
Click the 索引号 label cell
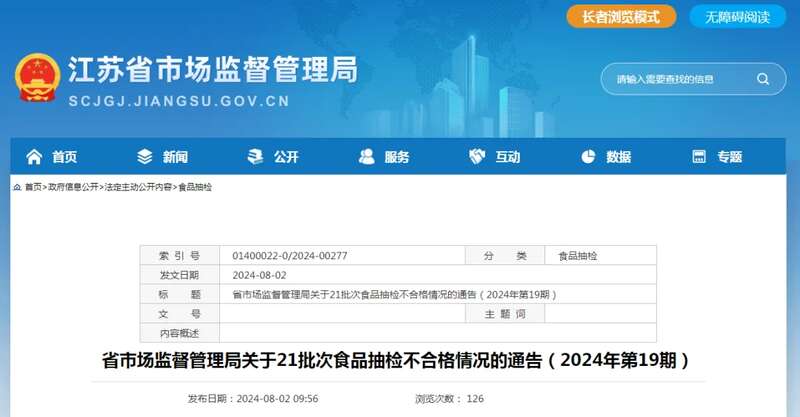(180, 256)
